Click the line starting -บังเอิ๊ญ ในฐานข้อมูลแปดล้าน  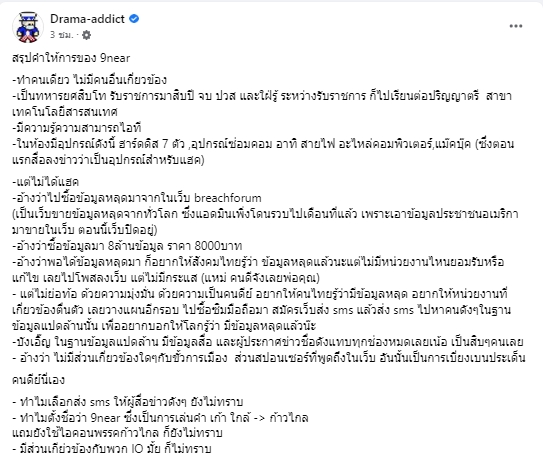pos(267,342)
